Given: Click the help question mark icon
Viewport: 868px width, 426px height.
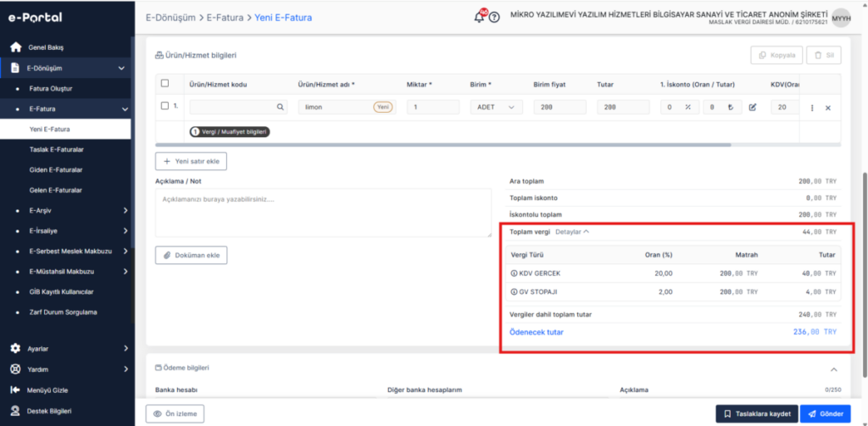Looking at the screenshot, I should pyautogui.click(x=494, y=17).
